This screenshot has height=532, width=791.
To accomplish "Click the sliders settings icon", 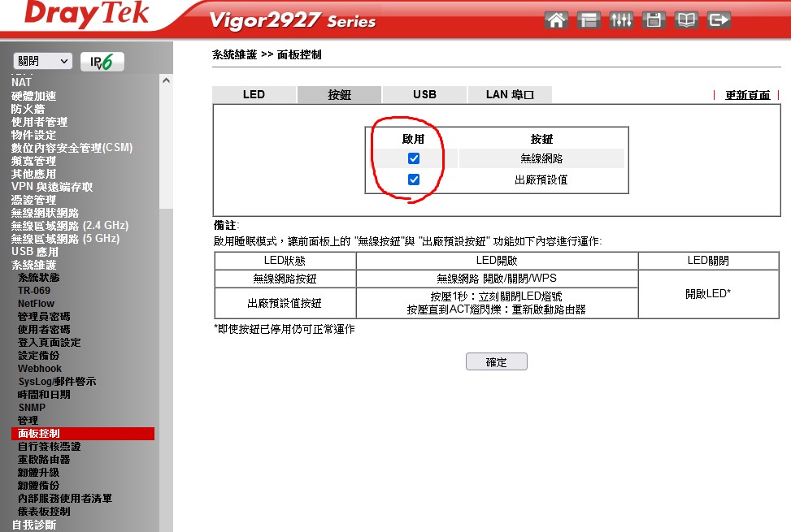I will 621,20.
